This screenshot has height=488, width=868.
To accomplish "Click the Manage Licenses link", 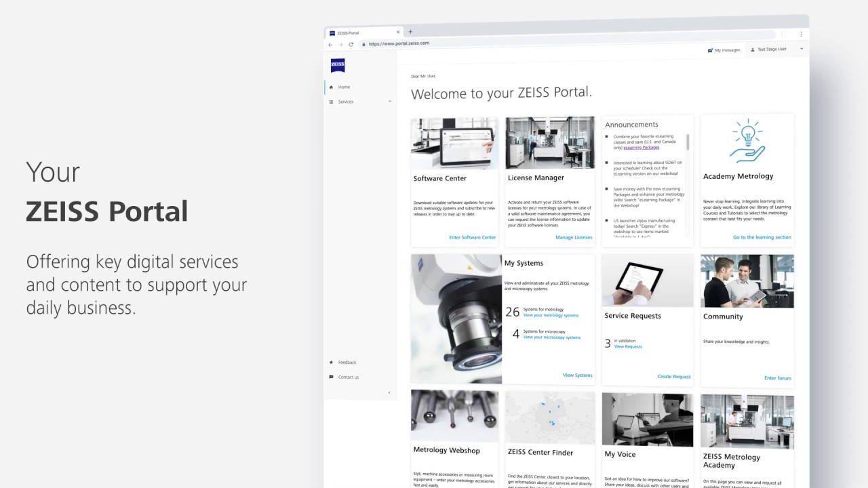I will (x=574, y=237).
